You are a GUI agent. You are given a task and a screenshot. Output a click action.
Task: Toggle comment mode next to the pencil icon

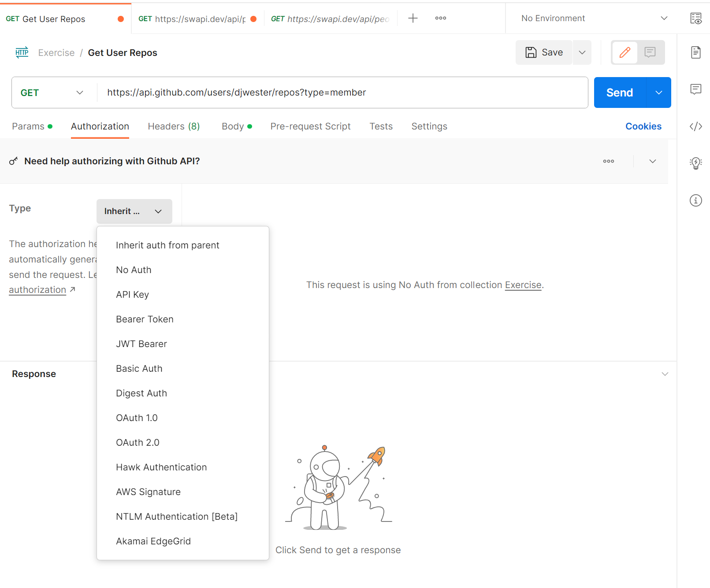click(651, 52)
